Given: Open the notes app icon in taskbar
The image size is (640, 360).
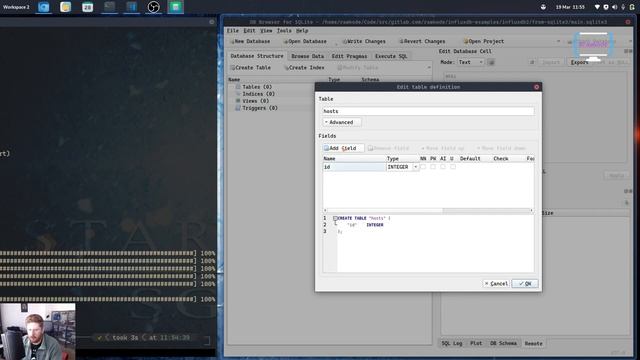Looking at the screenshot, I should click(65, 7).
